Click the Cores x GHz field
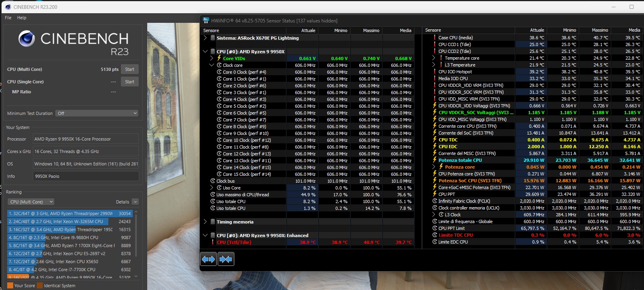This screenshot has width=644, height=290. 86,151
